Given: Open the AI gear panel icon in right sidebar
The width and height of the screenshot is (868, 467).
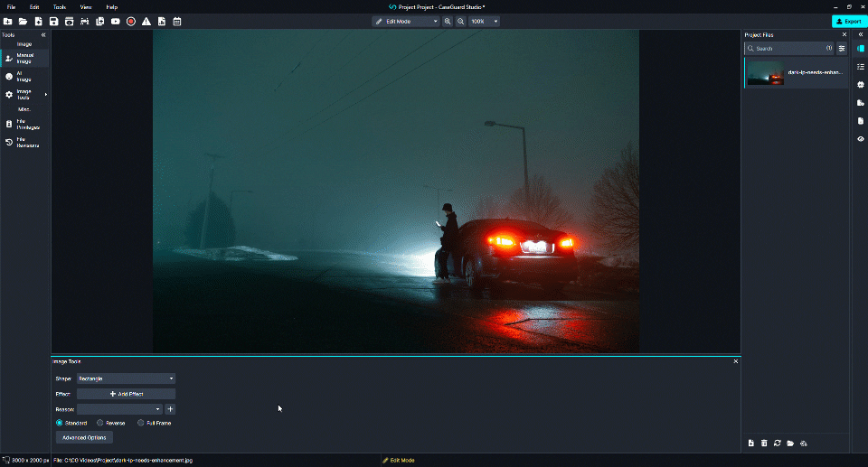Looking at the screenshot, I should pos(860,85).
